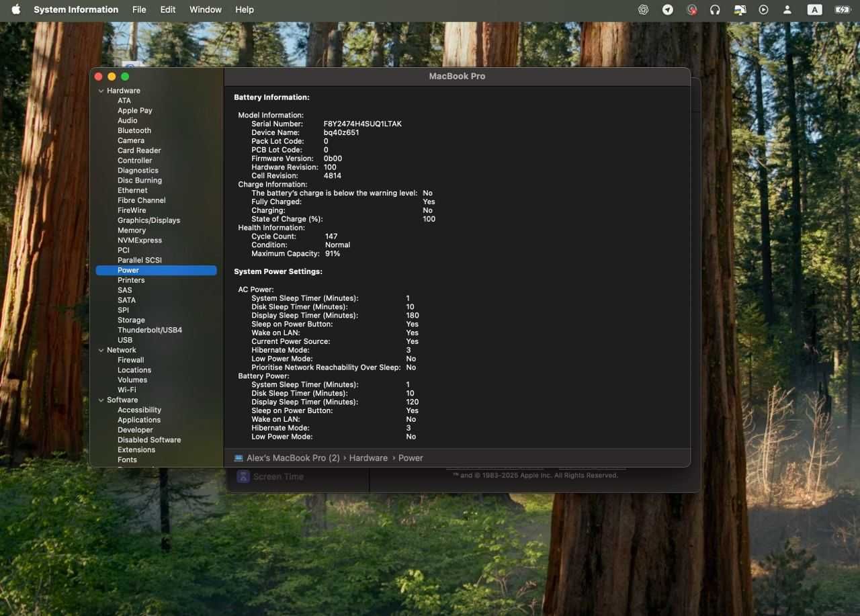Open the Apple menu
The width and height of the screenshot is (860, 616).
[16, 9]
